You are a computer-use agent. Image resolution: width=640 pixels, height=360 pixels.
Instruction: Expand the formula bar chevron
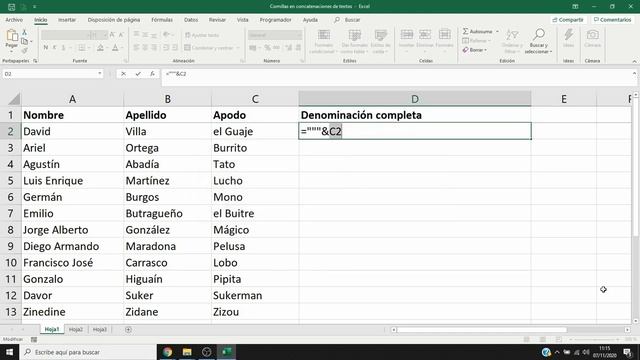[634, 74]
